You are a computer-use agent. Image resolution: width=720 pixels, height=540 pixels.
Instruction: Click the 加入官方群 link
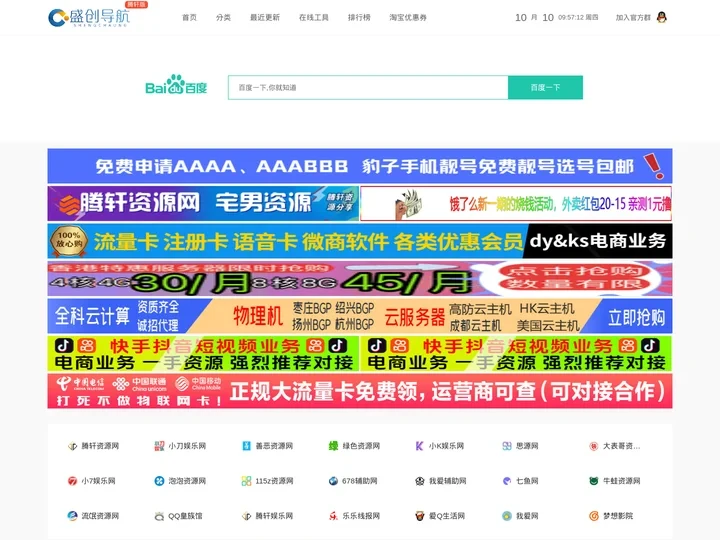(x=633, y=17)
